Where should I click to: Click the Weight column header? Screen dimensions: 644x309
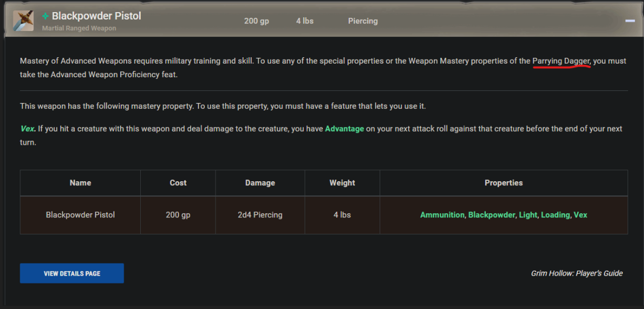[342, 183]
